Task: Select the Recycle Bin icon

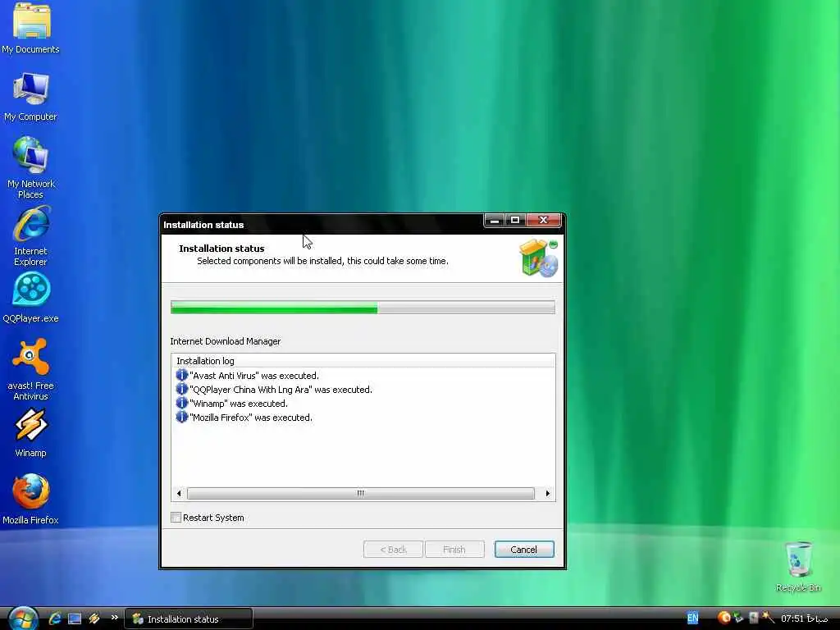Action: pyautogui.click(x=798, y=567)
